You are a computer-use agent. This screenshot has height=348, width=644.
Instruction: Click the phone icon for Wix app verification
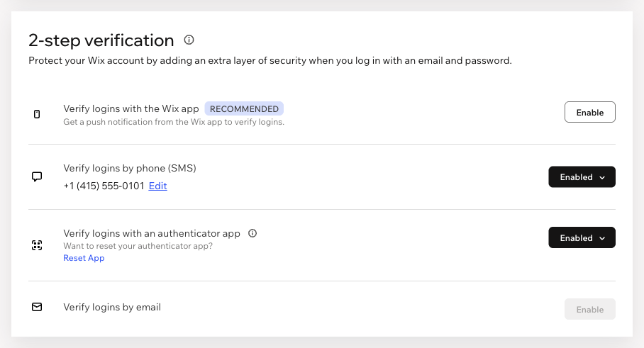point(37,114)
